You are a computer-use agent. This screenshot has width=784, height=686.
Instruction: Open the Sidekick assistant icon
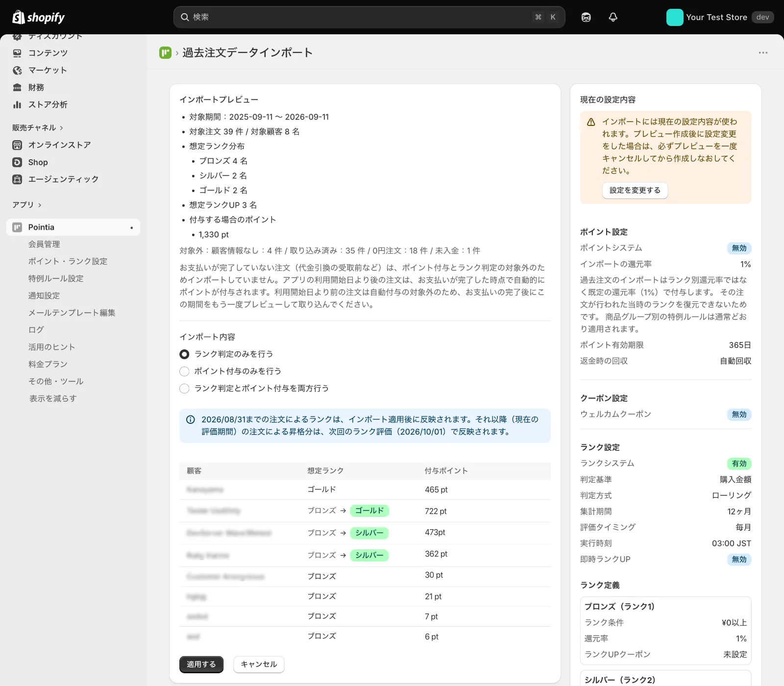click(x=586, y=17)
